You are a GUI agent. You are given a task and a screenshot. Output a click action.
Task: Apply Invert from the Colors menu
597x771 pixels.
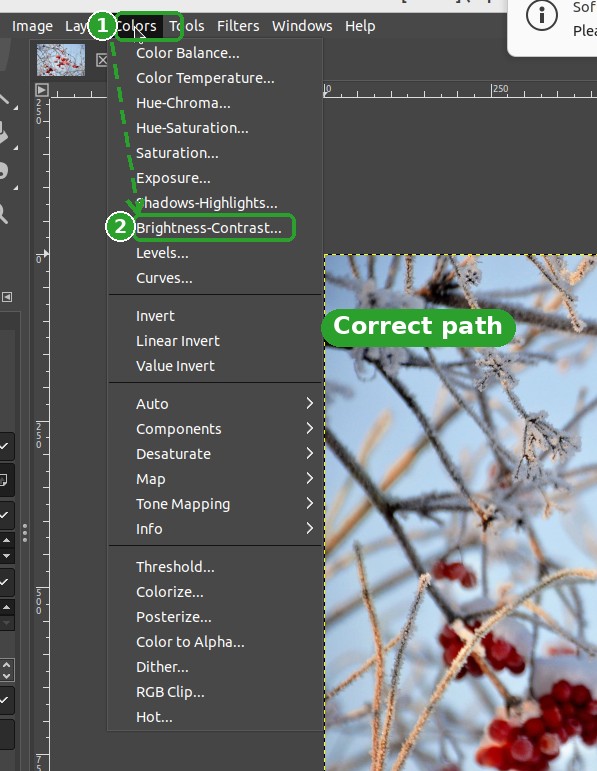pyautogui.click(x=215, y=316)
